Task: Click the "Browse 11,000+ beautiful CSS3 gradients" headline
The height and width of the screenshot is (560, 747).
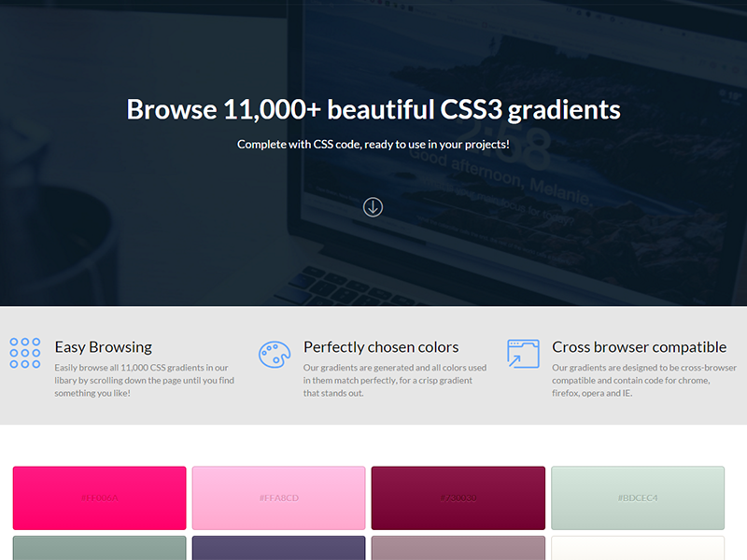Action: tap(373, 109)
